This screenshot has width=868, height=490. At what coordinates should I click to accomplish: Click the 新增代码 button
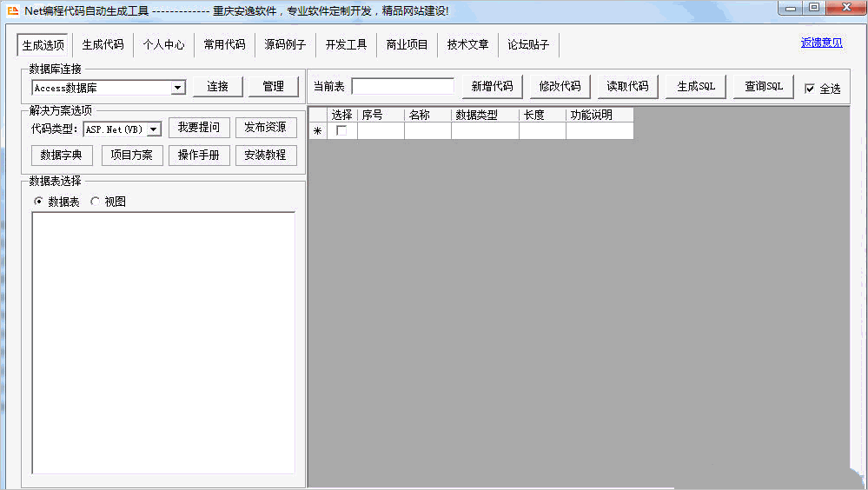pyautogui.click(x=492, y=86)
